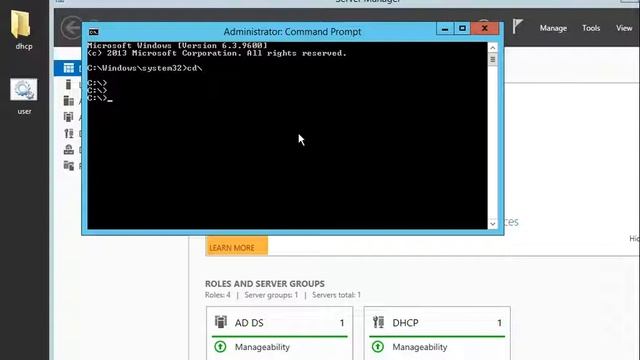Open AD DS Manageability details
640x360 pixels.
pyautogui.click(x=262, y=347)
